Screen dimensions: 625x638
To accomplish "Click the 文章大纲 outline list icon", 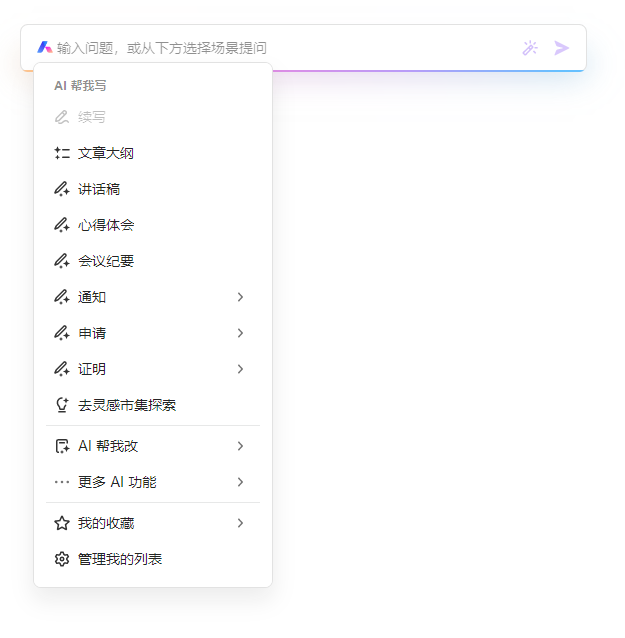I will (62, 153).
